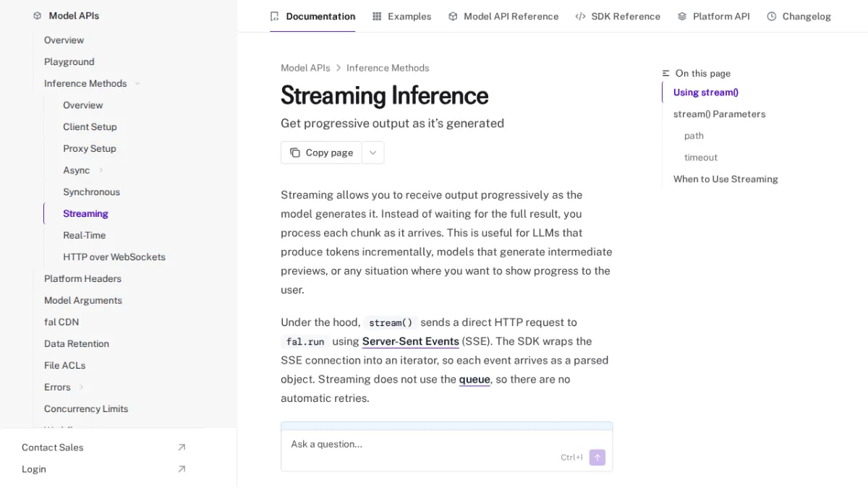Open Playground in sidebar
This screenshot has width=868, height=488.
[x=69, y=61]
